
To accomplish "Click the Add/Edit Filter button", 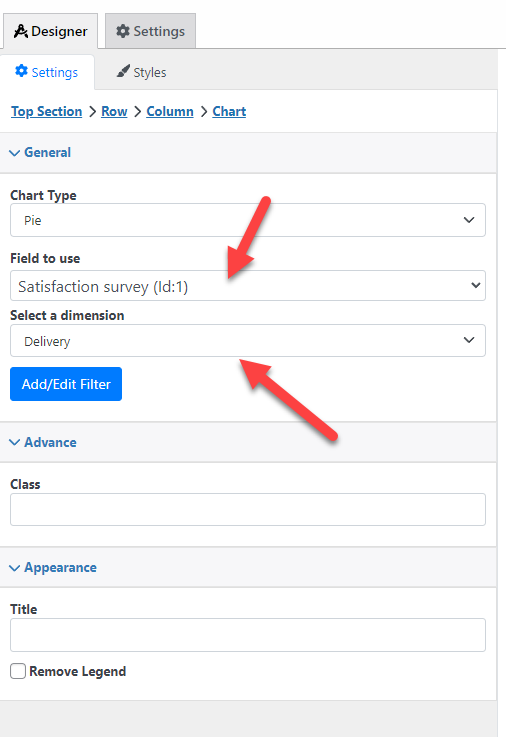I will tap(66, 384).
